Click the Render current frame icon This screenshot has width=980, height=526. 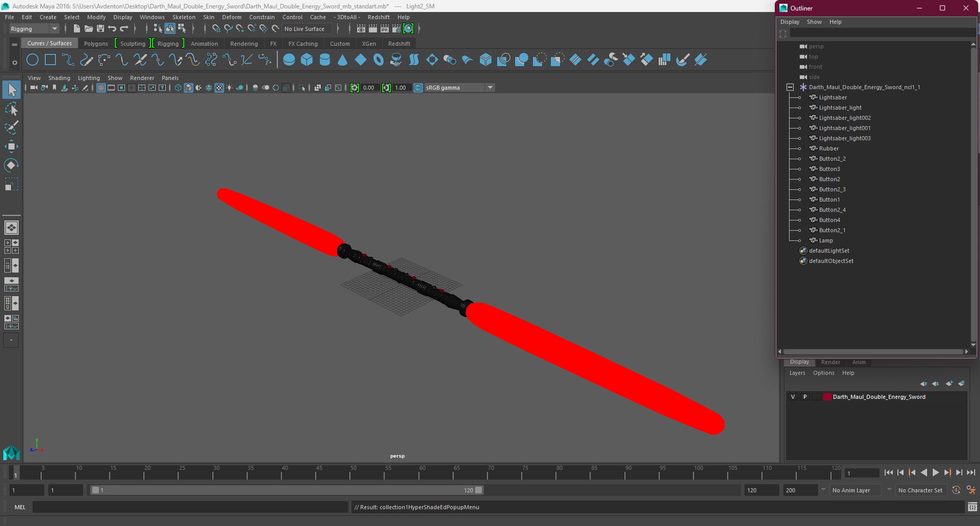373,29
